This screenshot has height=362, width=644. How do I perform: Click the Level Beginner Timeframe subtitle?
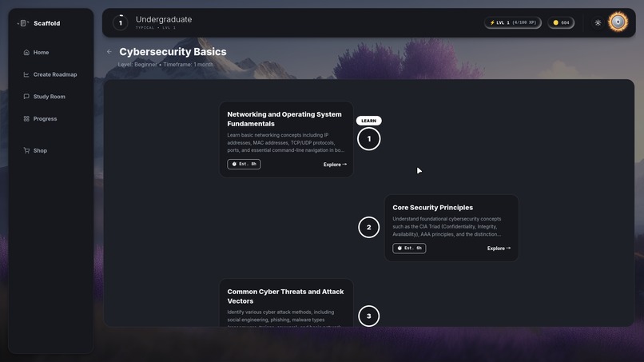click(165, 65)
